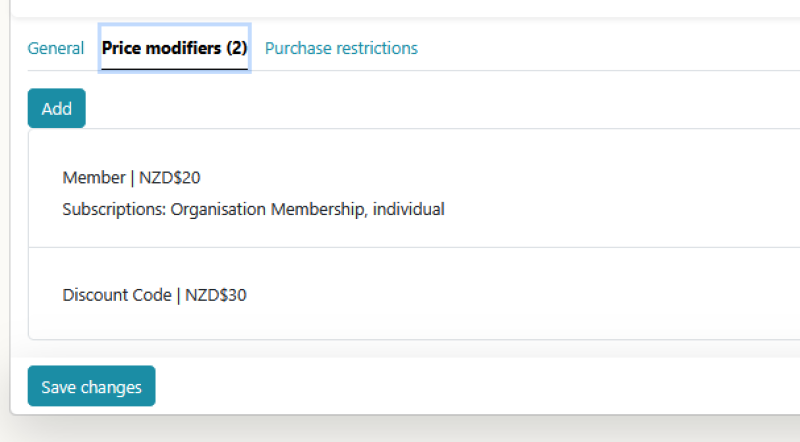The width and height of the screenshot is (800, 442).
Task: Click the Subscriptions label under Member
Action: pyautogui.click(x=112, y=210)
